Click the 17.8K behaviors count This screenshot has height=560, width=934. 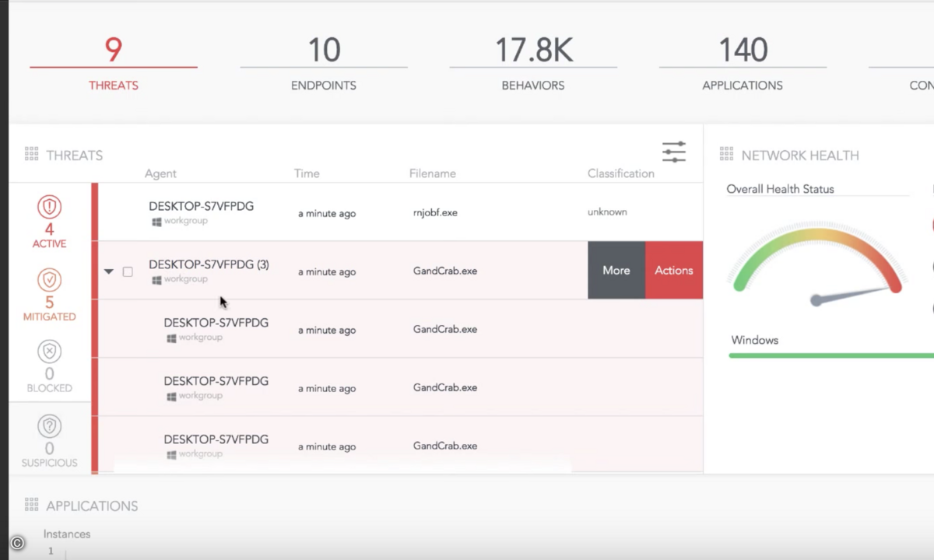[534, 50]
